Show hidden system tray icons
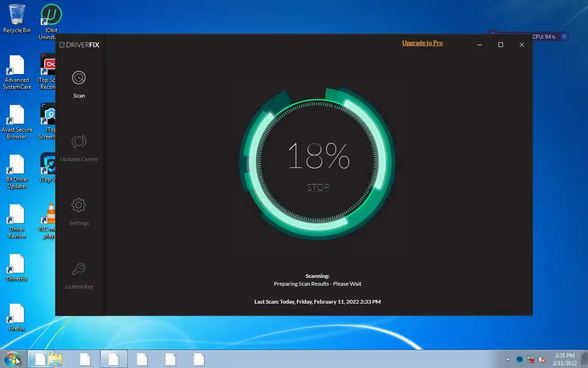Viewport: 588px width, 368px height. (508, 359)
